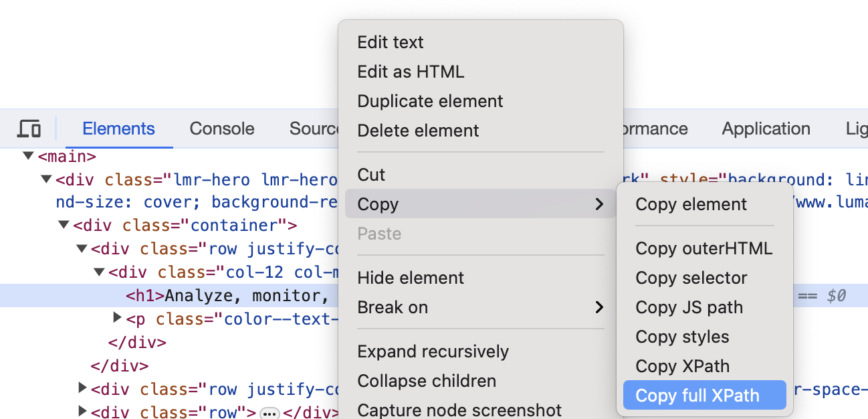This screenshot has height=419, width=868.
Task: Choose Duplicate element
Action: click(430, 101)
